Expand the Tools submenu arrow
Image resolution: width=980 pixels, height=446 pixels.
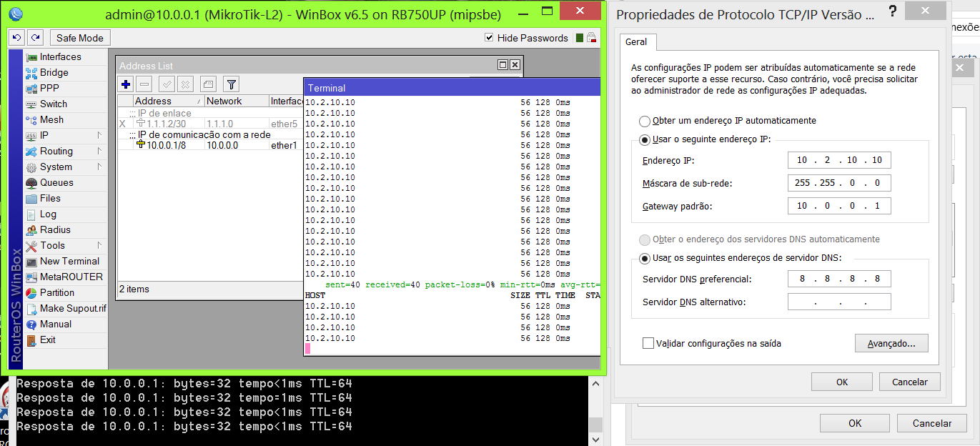99,246
